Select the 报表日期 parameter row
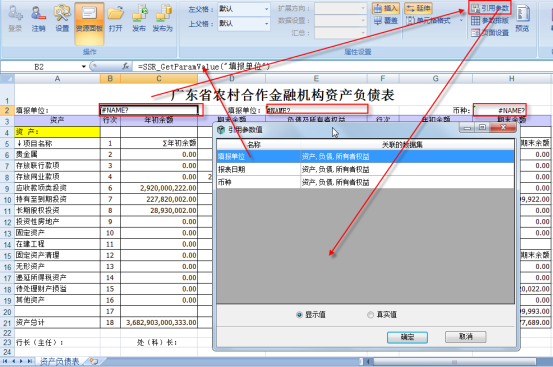 coord(365,169)
